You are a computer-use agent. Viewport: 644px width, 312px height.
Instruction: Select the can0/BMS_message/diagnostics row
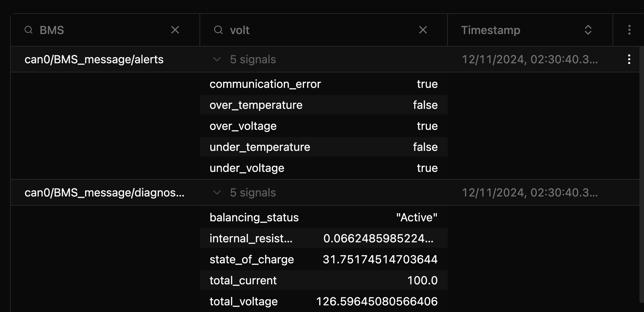(104, 192)
